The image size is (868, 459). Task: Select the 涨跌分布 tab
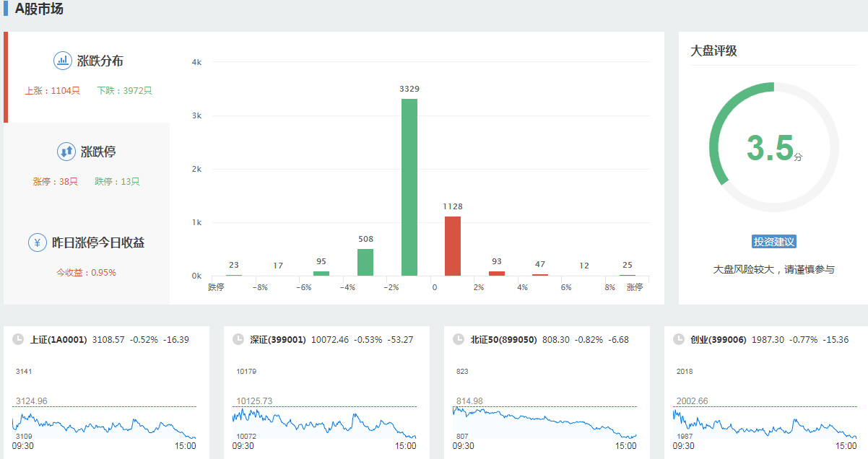pos(88,76)
